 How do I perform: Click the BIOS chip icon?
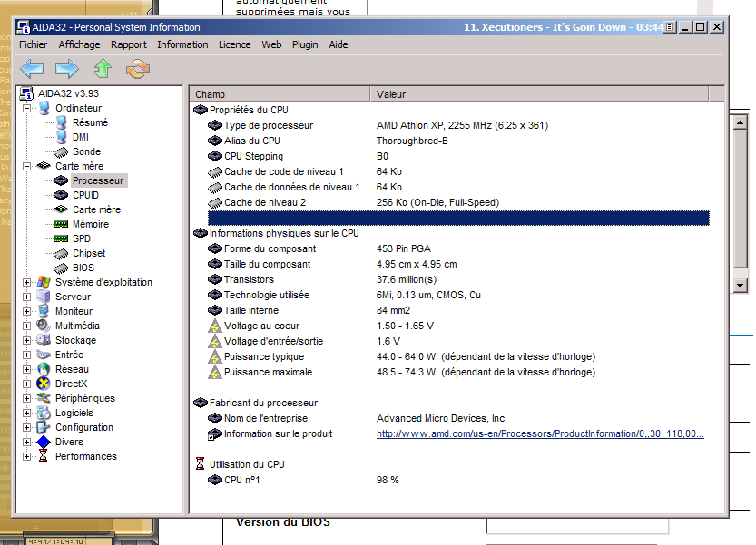(61, 268)
